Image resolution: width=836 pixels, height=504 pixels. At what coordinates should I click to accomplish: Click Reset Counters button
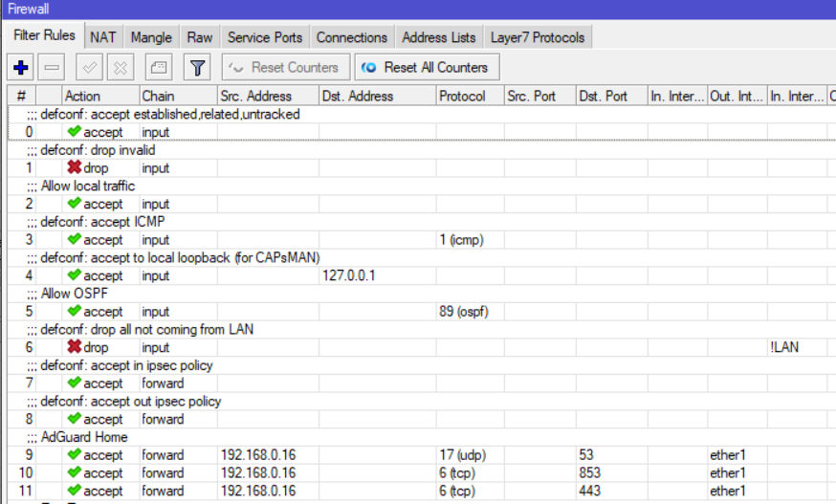pos(286,68)
